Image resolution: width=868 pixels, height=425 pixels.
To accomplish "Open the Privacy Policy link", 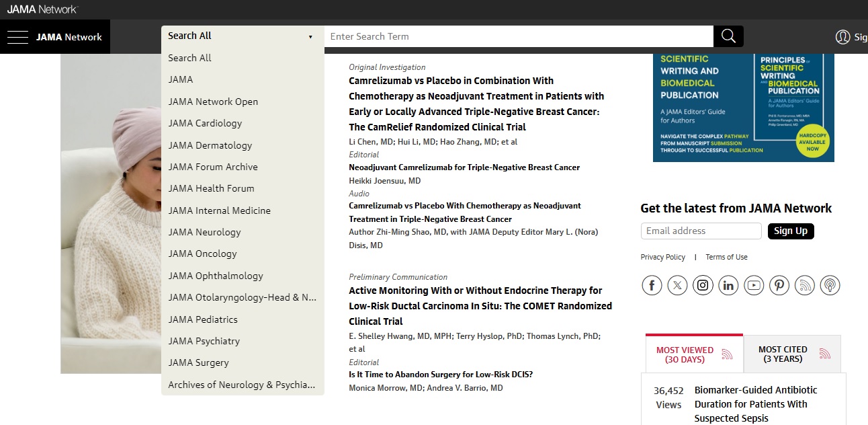I will click(663, 257).
